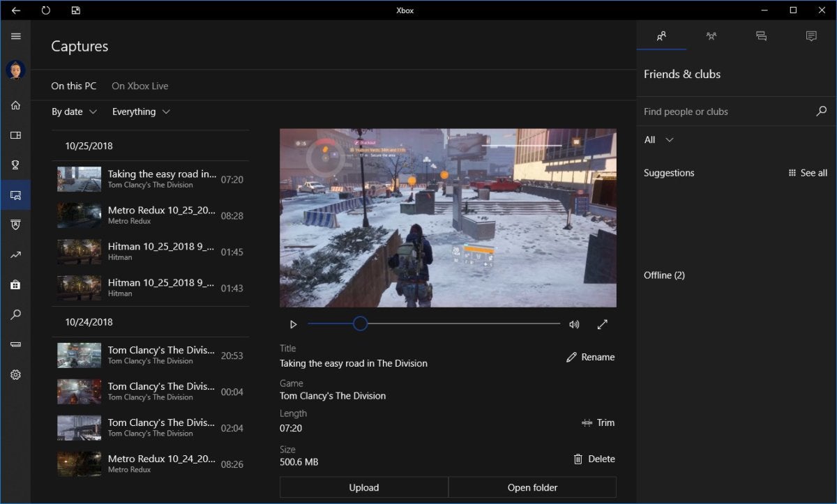Open Trending arrow icon in sidebar
837x504 pixels.
[x=15, y=255]
